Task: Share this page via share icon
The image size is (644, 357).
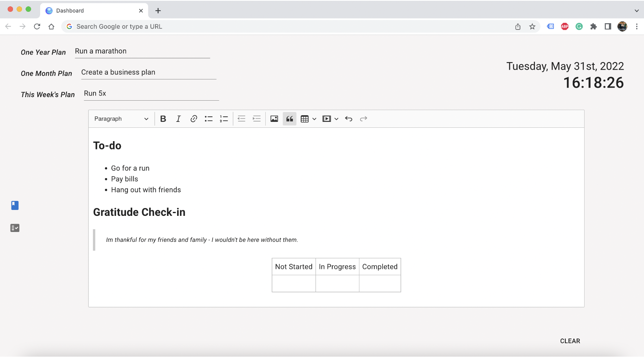Action: click(x=518, y=26)
